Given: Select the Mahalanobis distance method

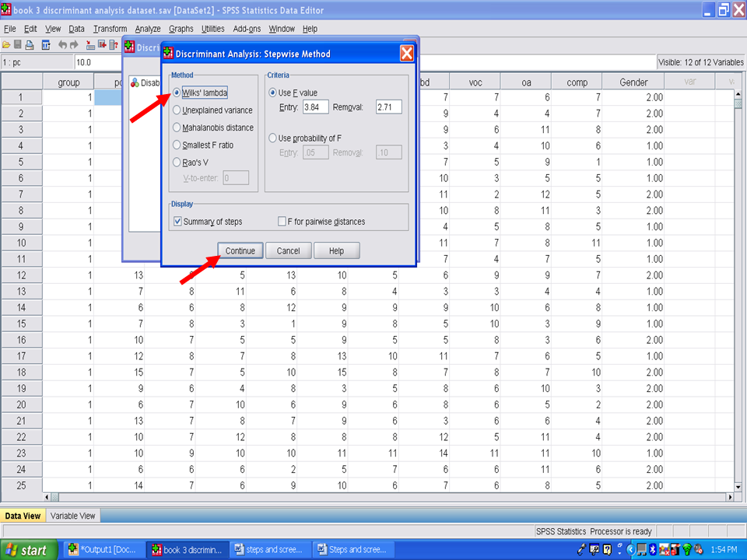Looking at the screenshot, I should click(177, 128).
